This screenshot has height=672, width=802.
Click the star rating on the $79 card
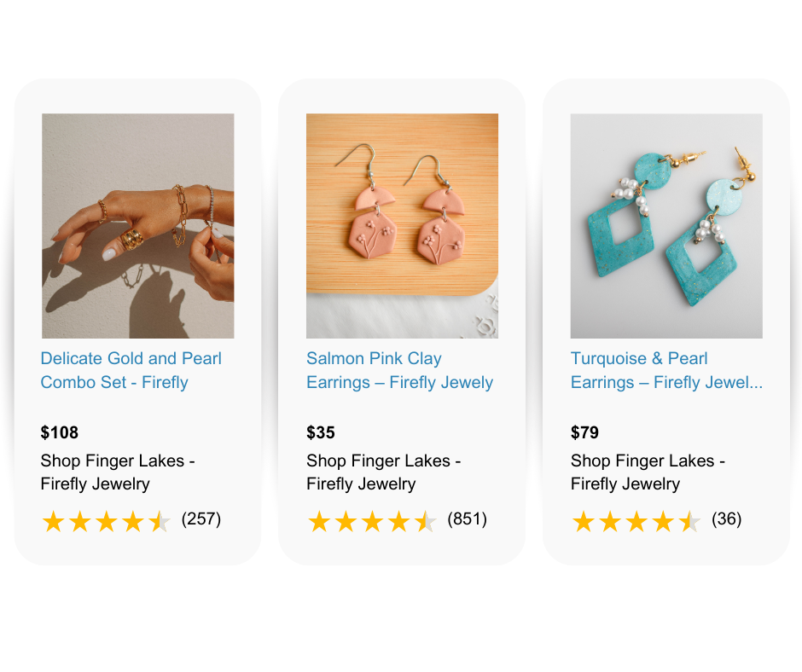[636, 521]
